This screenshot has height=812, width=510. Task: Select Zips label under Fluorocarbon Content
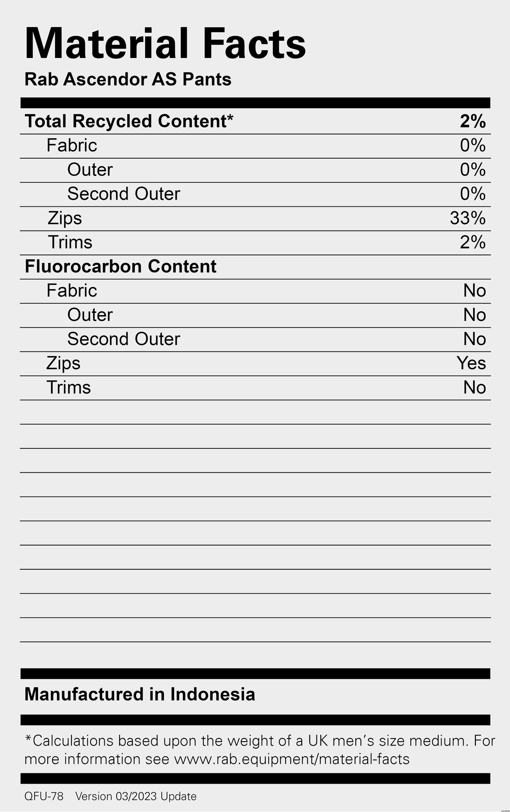click(x=63, y=363)
